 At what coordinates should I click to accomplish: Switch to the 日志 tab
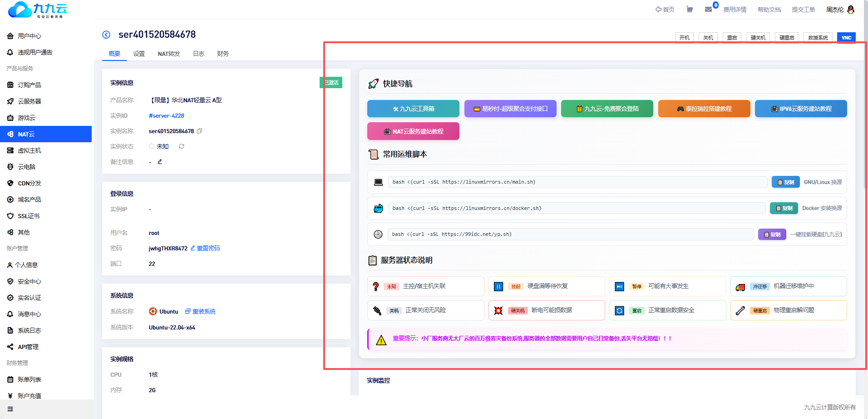tap(199, 54)
